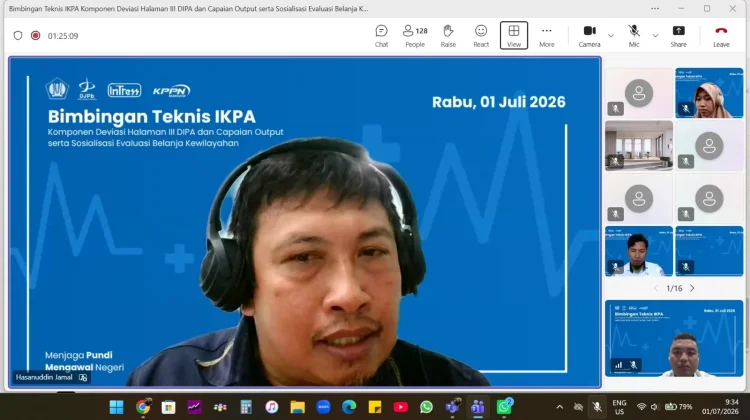Raise your hand in the meeting
This screenshot has width=750, height=420.
point(448,36)
